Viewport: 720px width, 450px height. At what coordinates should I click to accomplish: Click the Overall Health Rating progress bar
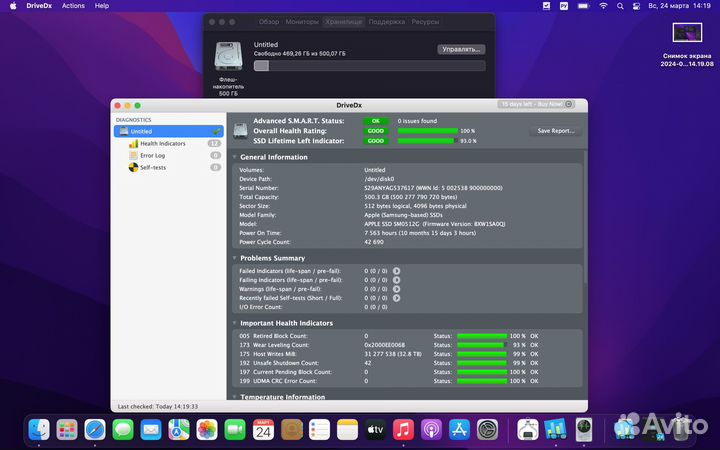coord(428,131)
